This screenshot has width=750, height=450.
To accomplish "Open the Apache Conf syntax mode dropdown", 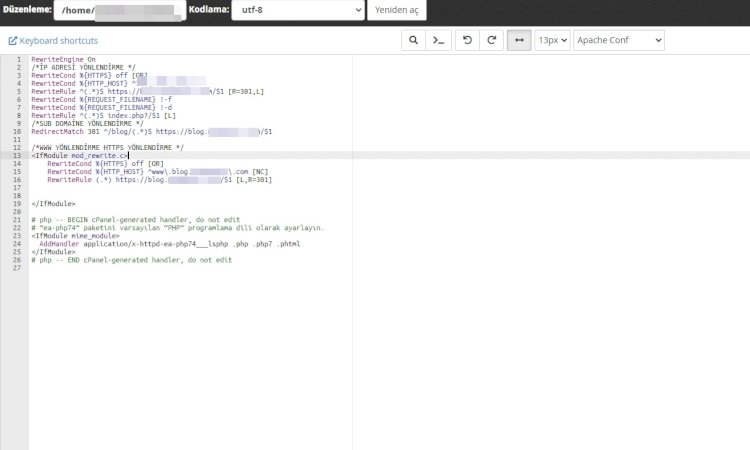I will click(619, 40).
